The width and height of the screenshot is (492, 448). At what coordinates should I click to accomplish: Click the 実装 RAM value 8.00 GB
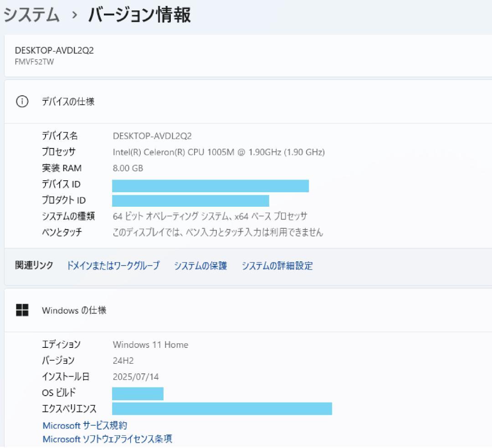(128, 168)
